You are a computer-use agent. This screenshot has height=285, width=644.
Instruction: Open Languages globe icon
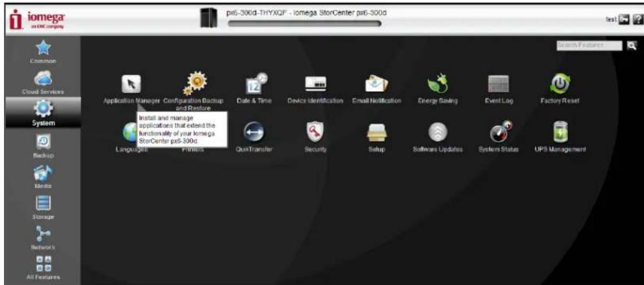coord(129,132)
